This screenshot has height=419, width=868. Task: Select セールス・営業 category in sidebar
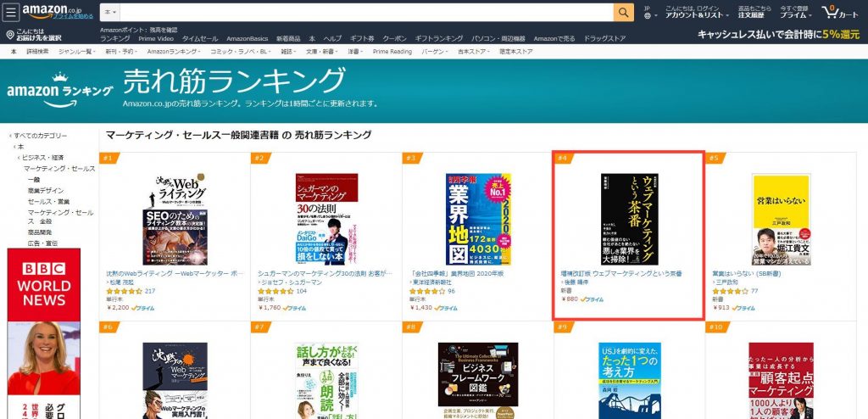[x=48, y=201]
